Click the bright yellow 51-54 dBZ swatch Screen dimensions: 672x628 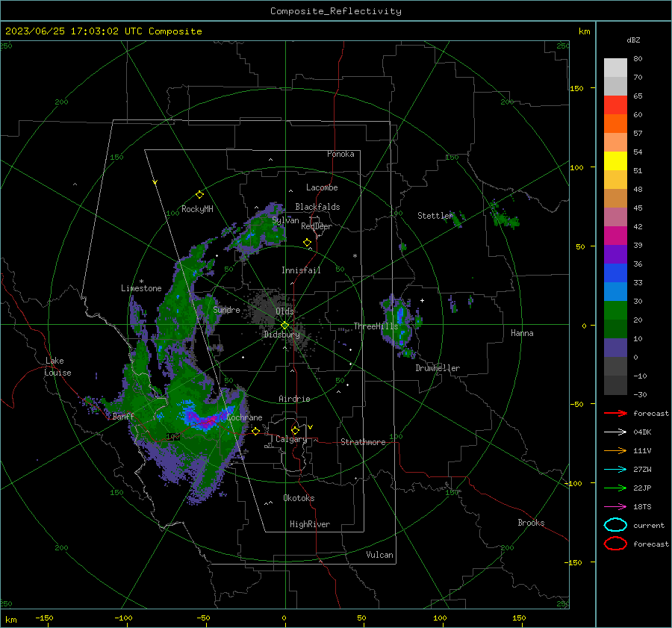click(615, 161)
